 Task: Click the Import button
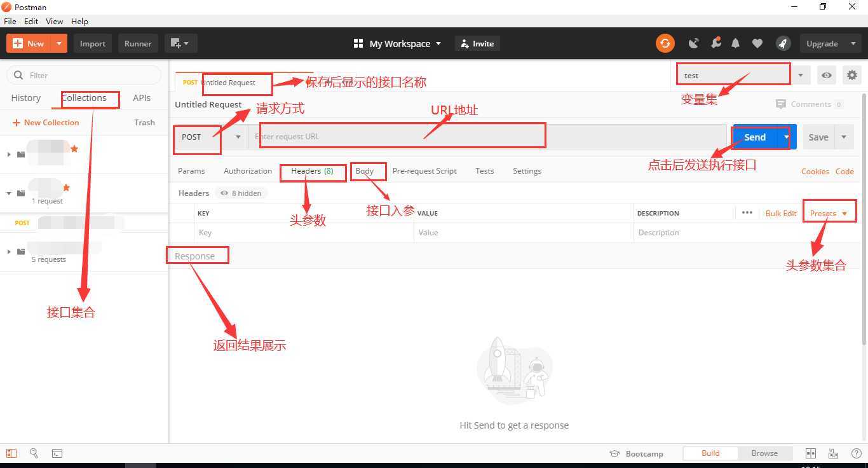93,43
